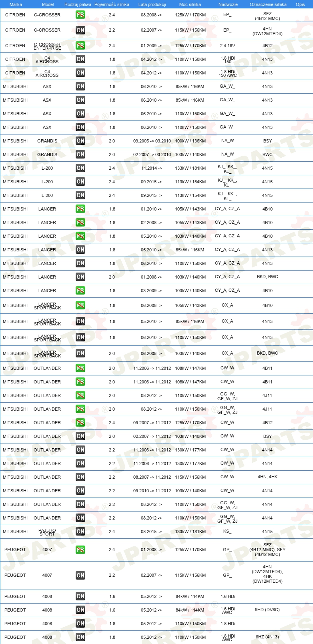Screen dimensions: 313x644
Task: Select the 1.8 HDi 150 AWC cell
Action: pos(228,73)
